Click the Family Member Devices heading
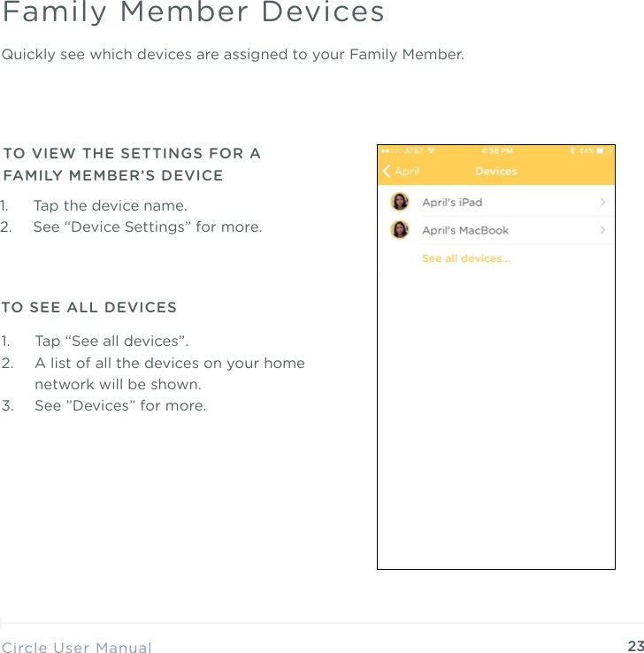Image resolution: width=644 pixels, height=653 pixels. click(194, 12)
